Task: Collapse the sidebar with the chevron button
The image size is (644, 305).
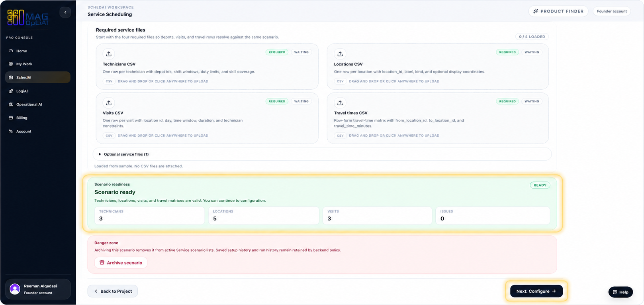Action: (65, 12)
